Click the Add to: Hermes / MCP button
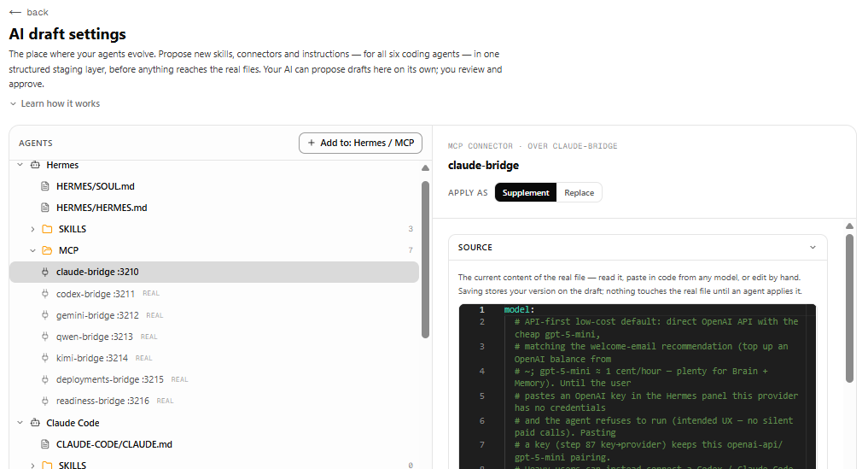The width and height of the screenshot is (868, 469). tap(360, 143)
